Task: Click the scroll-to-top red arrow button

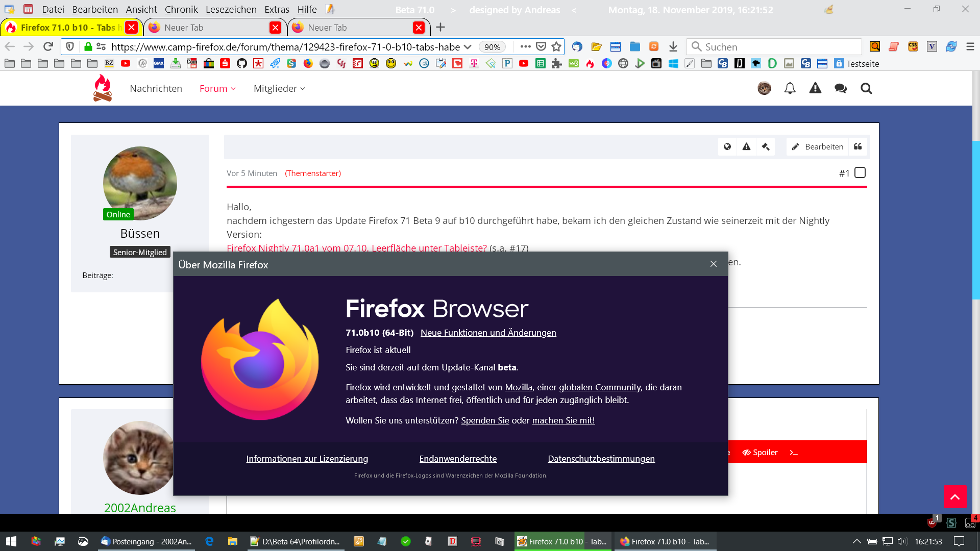Action: tap(954, 496)
